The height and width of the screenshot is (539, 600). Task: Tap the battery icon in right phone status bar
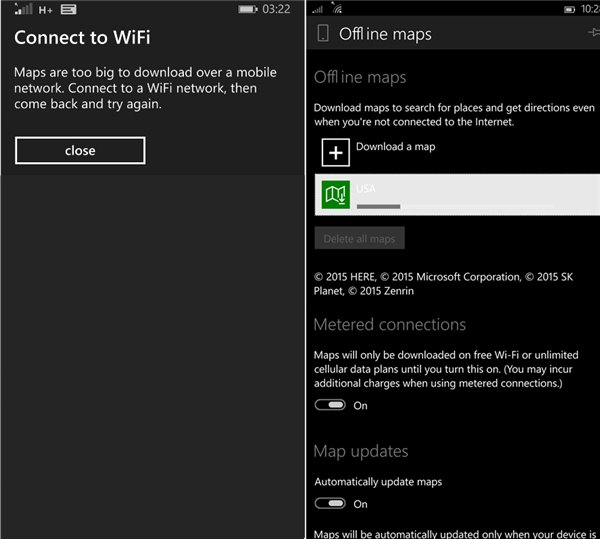[x=569, y=10]
